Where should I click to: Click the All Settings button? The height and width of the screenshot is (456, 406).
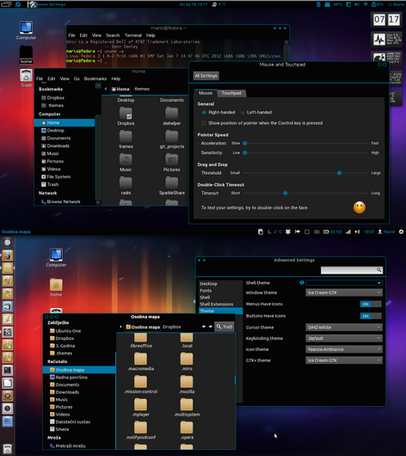click(206, 76)
